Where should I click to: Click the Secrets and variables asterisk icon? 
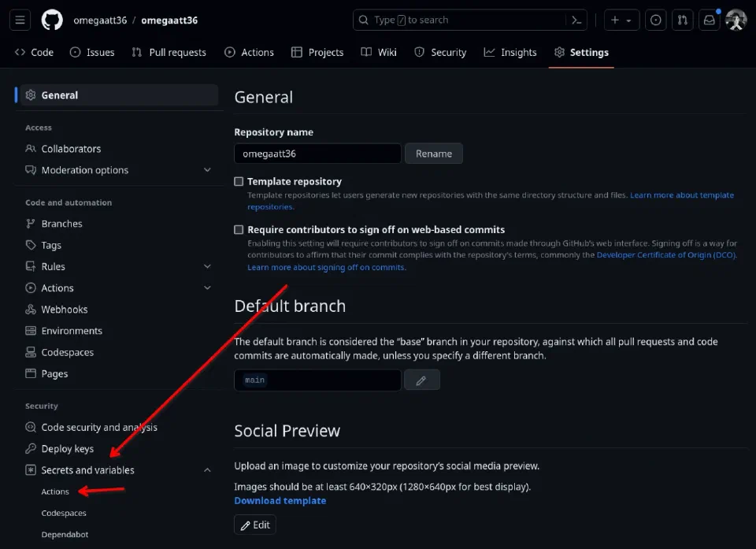(x=31, y=470)
